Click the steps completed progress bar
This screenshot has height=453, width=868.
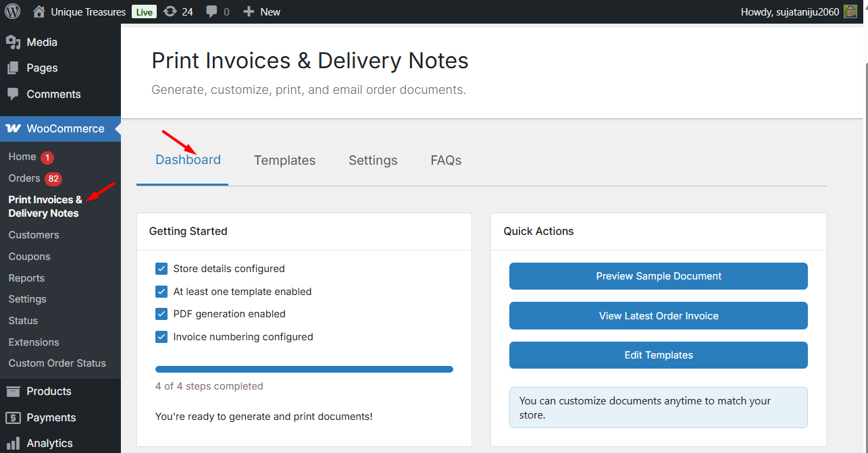click(304, 369)
